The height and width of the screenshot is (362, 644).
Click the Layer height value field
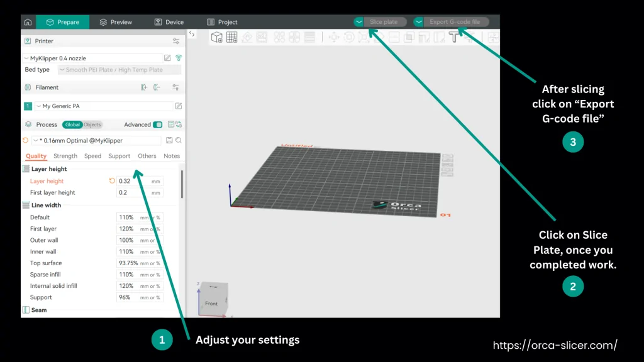(x=140, y=181)
